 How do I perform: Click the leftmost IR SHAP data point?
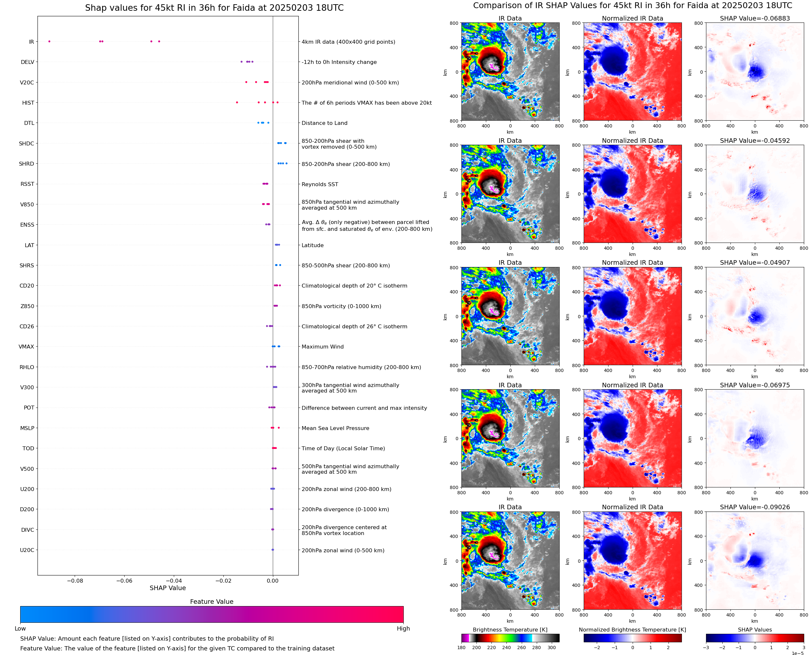pos(50,41)
